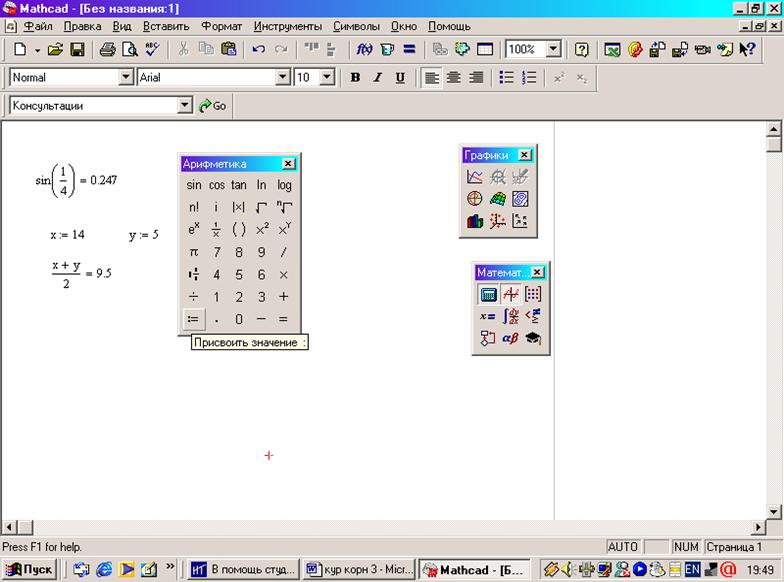
Task: Open the matrix palette from Математика toolbar
Action: [x=533, y=294]
